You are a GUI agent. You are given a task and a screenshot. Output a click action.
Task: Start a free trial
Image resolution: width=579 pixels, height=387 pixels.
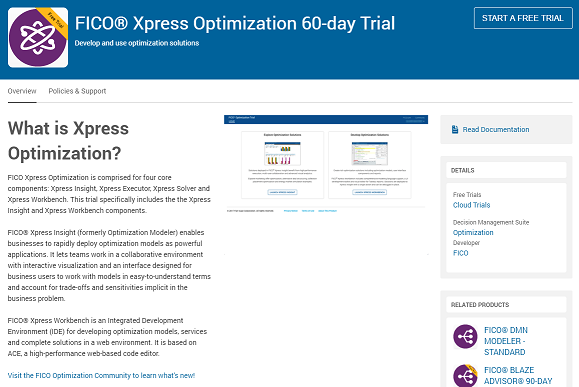523,18
